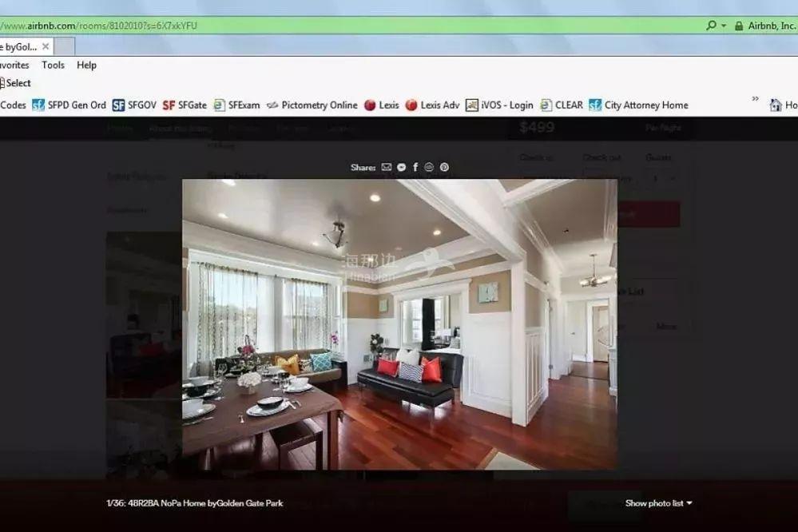Share the listing via email icon
Image resolution: width=798 pixels, height=532 pixels.
pyautogui.click(x=387, y=168)
